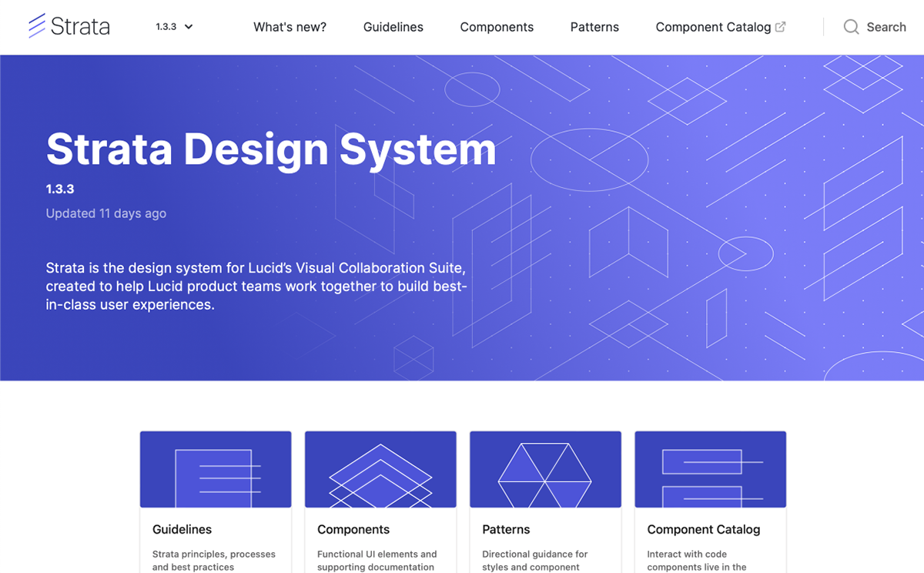
Task: Open Components in top navigation
Action: [x=497, y=27]
